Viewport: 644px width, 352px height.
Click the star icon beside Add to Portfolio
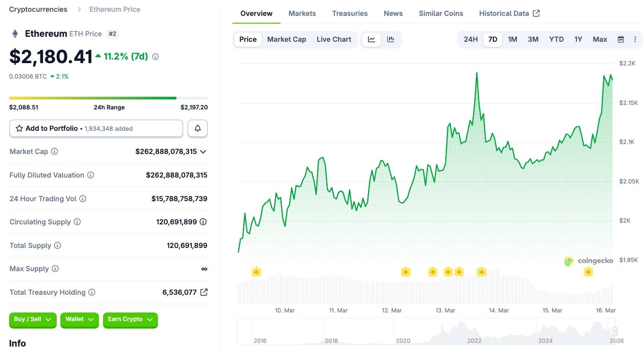coord(19,129)
